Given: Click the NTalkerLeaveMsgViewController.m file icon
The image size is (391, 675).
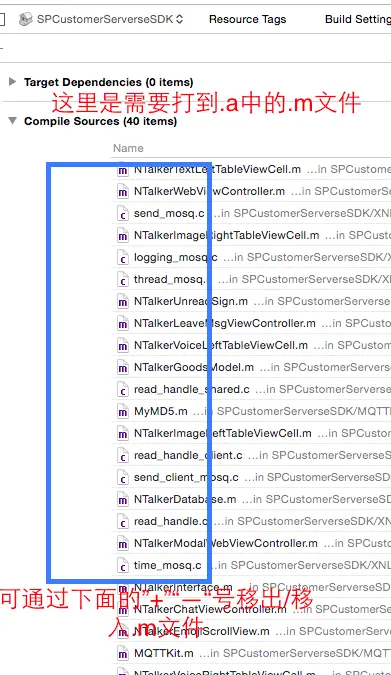Looking at the screenshot, I should [123, 324].
